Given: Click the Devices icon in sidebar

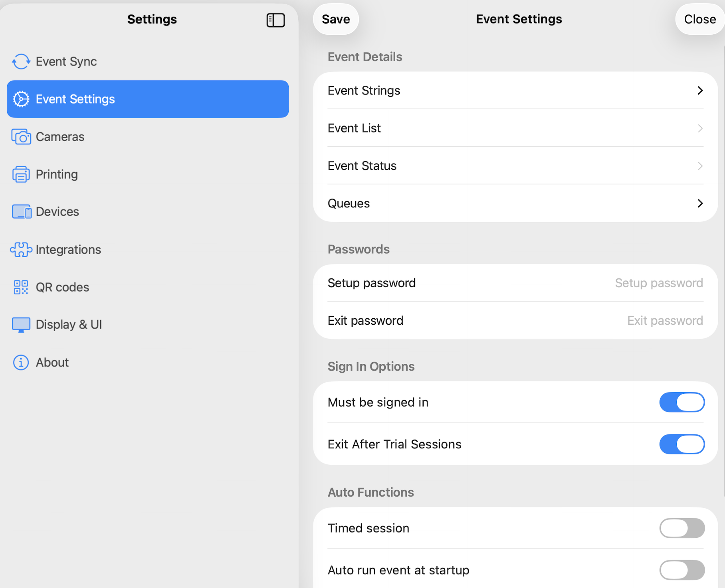Looking at the screenshot, I should pos(22,212).
